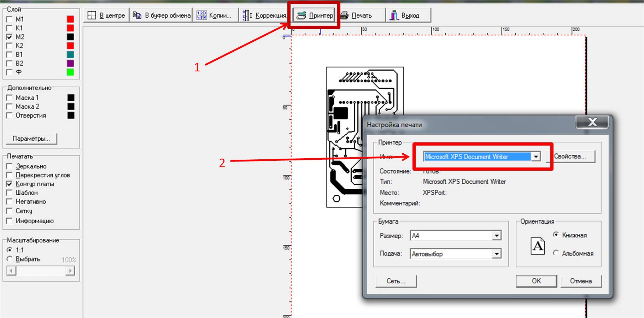Open the paper size "A4" dropdown
This screenshot has height=318, width=644.
point(497,236)
